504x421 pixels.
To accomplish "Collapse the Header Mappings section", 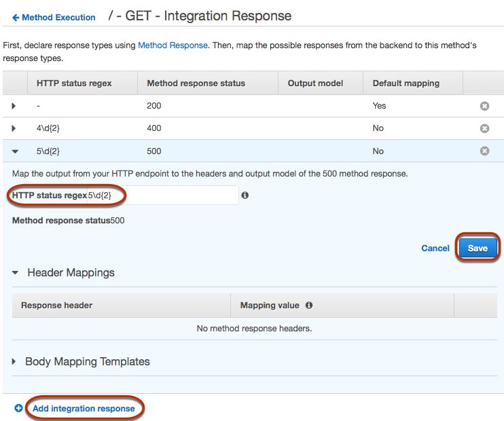I will pyautogui.click(x=16, y=273).
